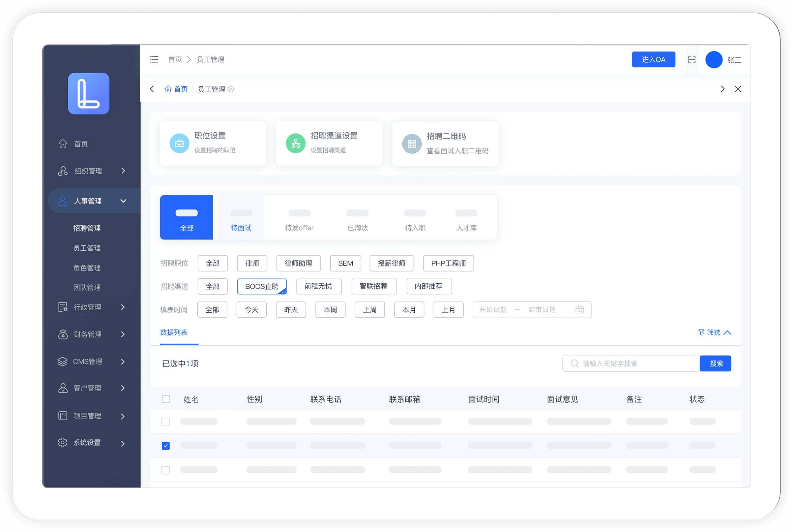Open the 招聘渠道设置 green icon card
793x532 pixels.
295,144
